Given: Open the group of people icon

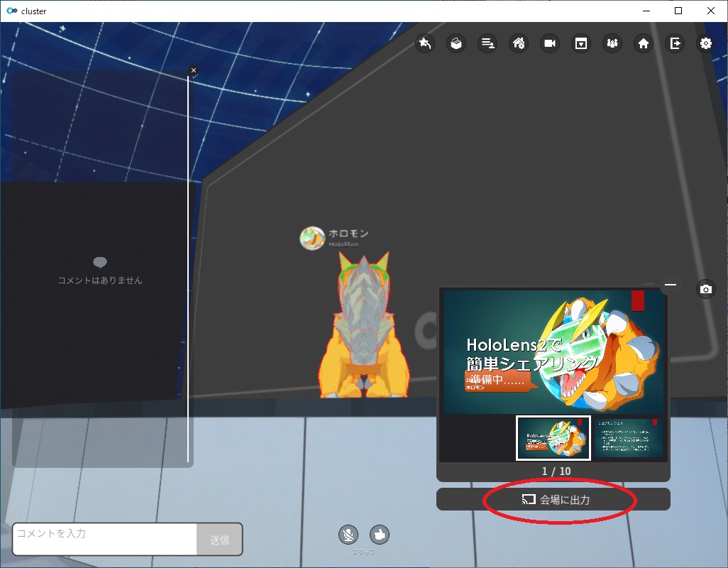Looking at the screenshot, I should tap(612, 43).
